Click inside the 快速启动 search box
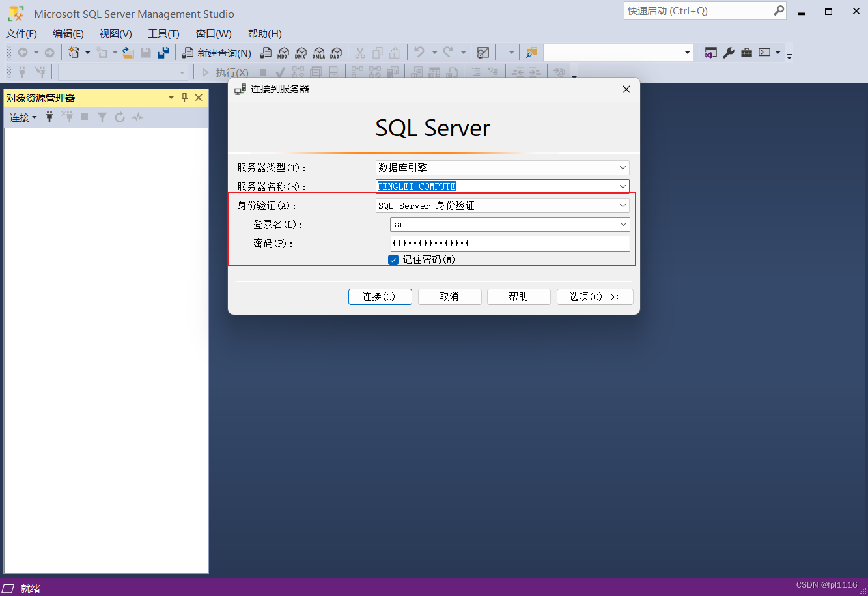The width and height of the screenshot is (868, 596). click(x=697, y=10)
